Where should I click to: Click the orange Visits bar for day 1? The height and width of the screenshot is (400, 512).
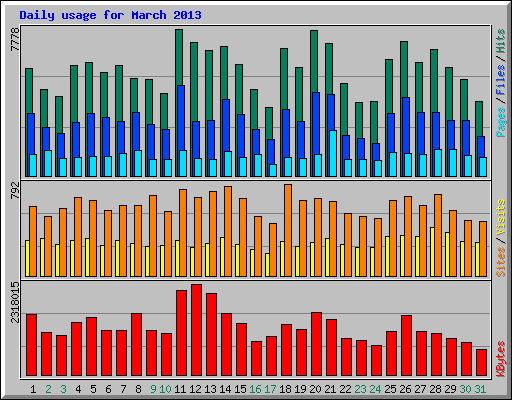[x=33, y=241]
